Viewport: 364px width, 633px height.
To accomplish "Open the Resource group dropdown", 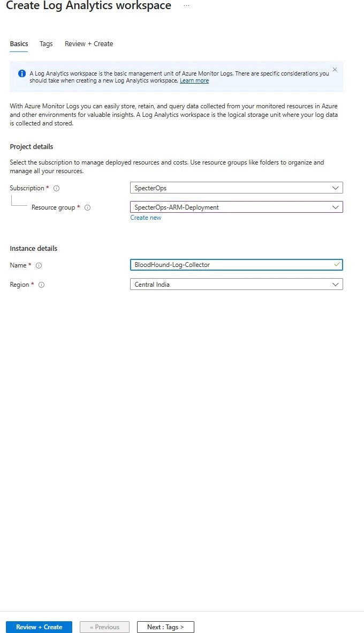I will pos(336,207).
